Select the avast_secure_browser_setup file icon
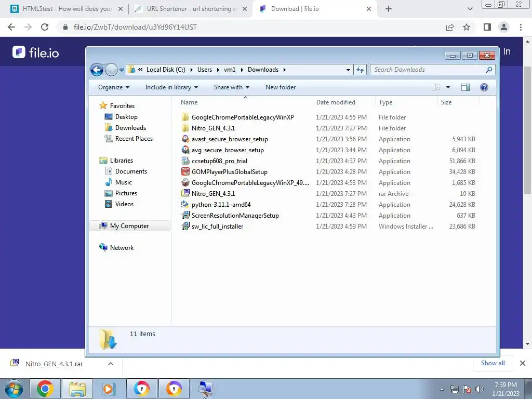532x399 pixels. click(185, 139)
